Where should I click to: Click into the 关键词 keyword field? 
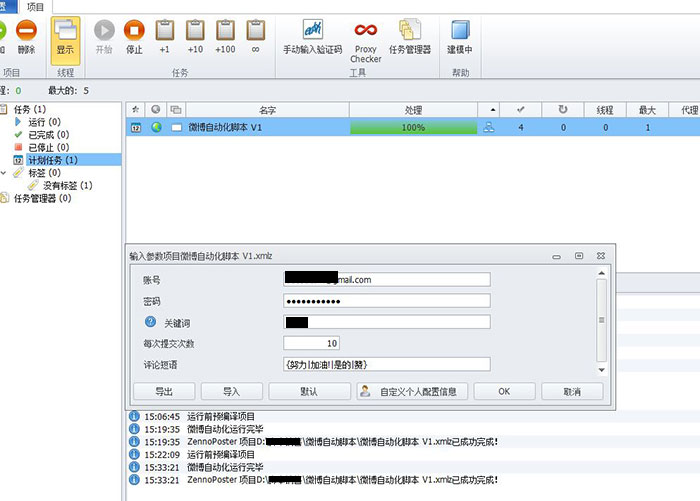[387, 322]
